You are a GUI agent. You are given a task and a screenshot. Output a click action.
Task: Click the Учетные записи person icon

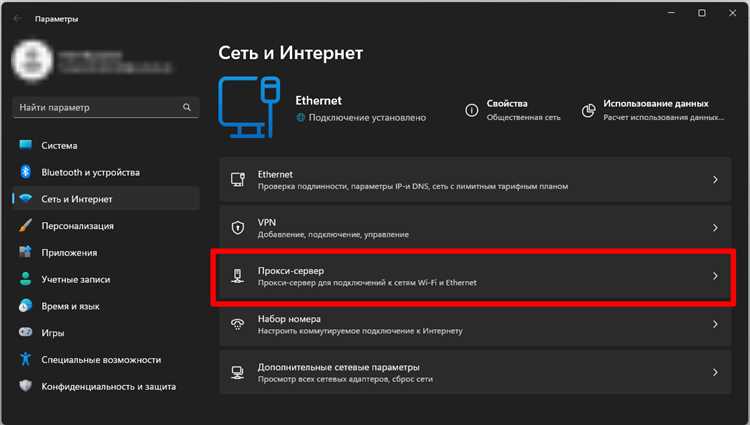[x=25, y=279]
